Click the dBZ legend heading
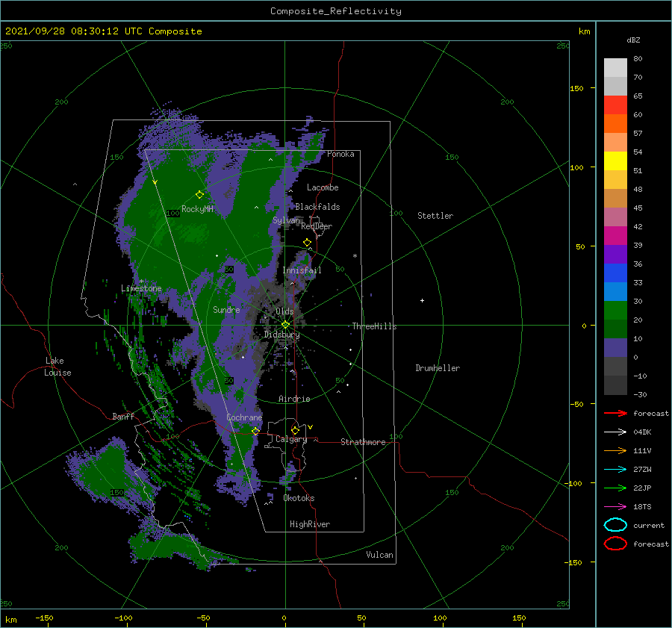Image resolution: width=672 pixels, height=628 pixels. click(633, 40)
